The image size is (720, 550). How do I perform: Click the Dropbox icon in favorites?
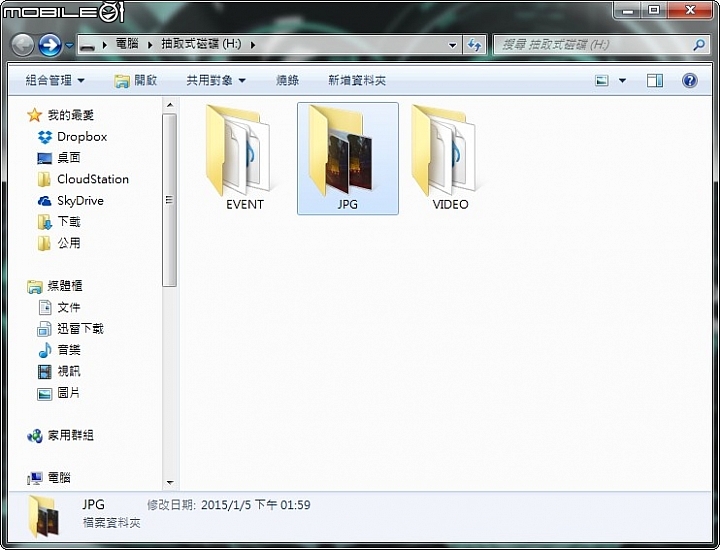click(45, 137)
